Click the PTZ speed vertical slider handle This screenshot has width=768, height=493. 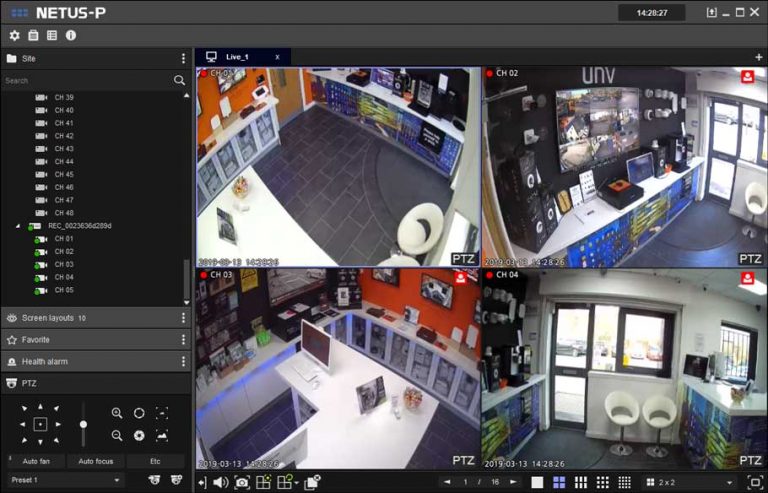[83, 425]
